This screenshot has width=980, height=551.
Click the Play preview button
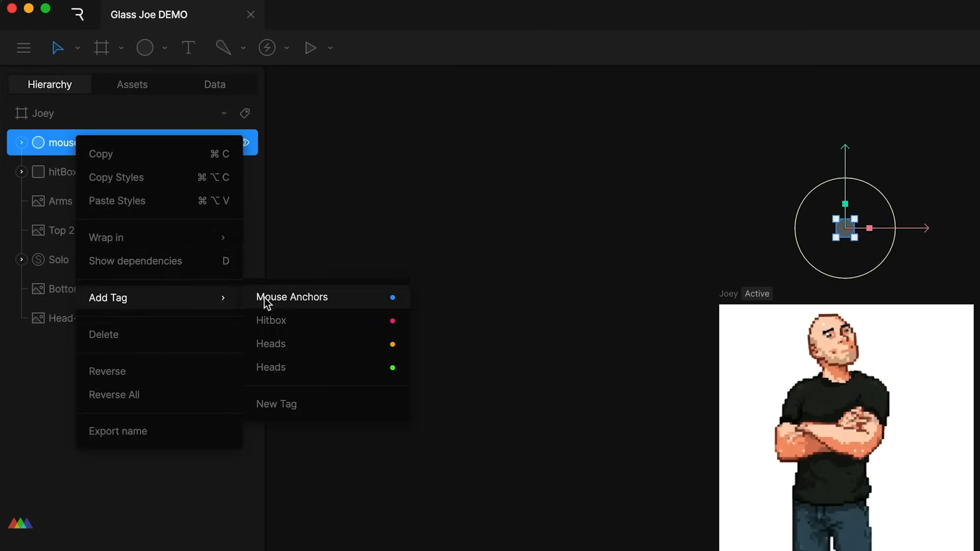[x=310, y=48]
